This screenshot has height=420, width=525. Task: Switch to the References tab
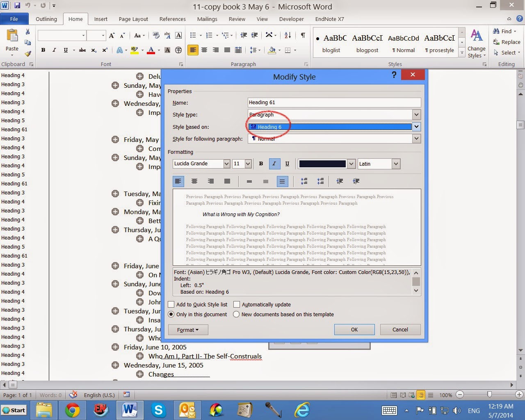(173, 19)
